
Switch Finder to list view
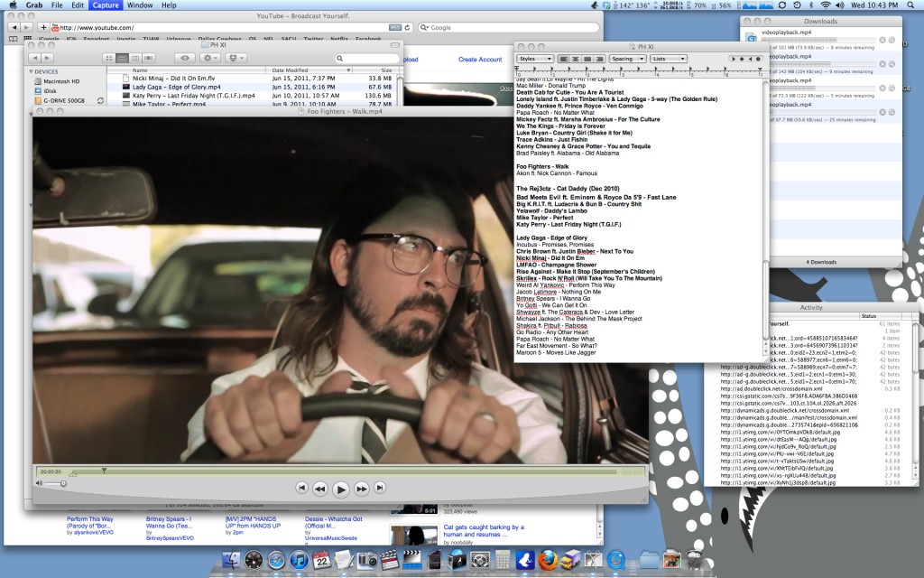coord(122,58)
